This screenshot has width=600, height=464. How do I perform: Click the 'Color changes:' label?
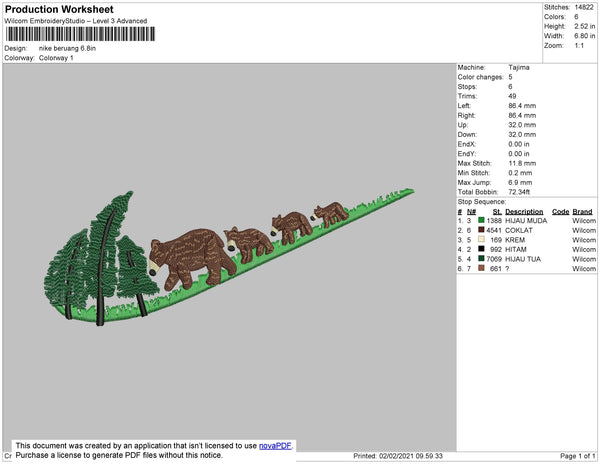pos(481,77)
